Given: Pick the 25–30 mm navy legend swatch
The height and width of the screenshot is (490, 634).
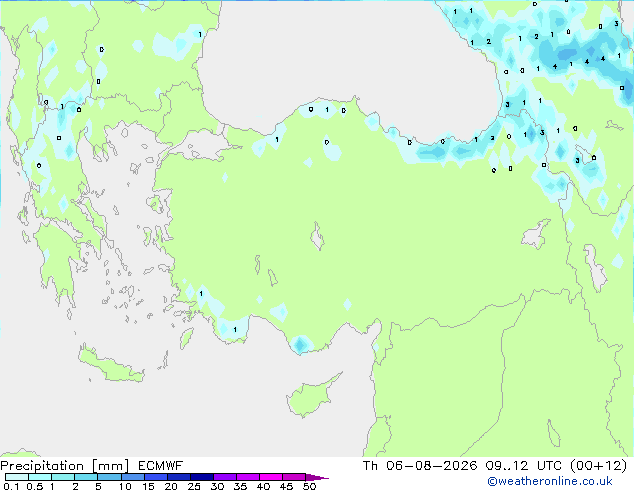Looking at the screenshot, I should click(201, 477).
